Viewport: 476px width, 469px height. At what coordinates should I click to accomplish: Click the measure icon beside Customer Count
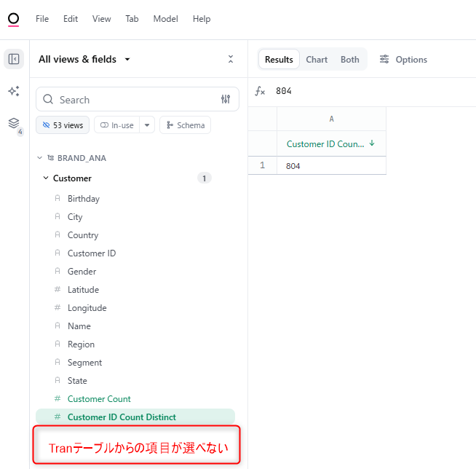coord(57,398)
